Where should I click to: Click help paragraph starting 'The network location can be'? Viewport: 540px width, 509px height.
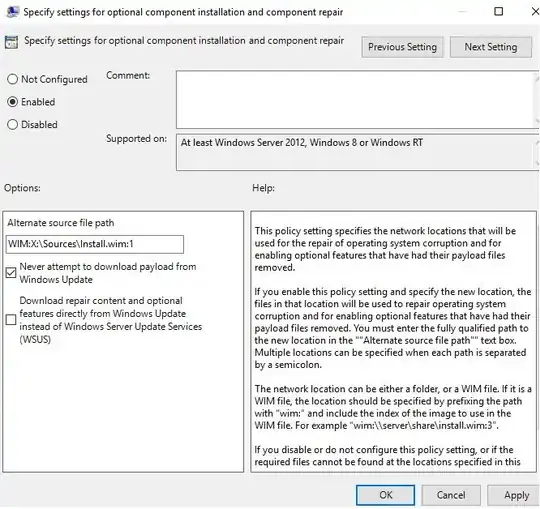click(393, 407)
